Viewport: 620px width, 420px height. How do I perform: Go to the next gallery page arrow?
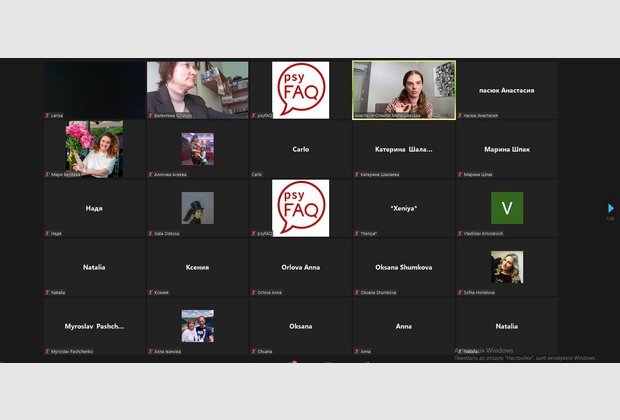(610, 208)
